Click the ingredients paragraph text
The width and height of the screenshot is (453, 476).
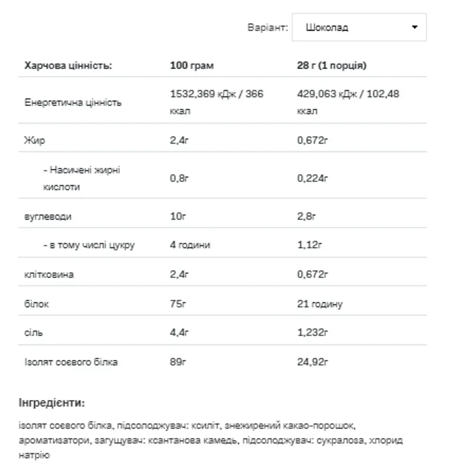tap(211, 440)
